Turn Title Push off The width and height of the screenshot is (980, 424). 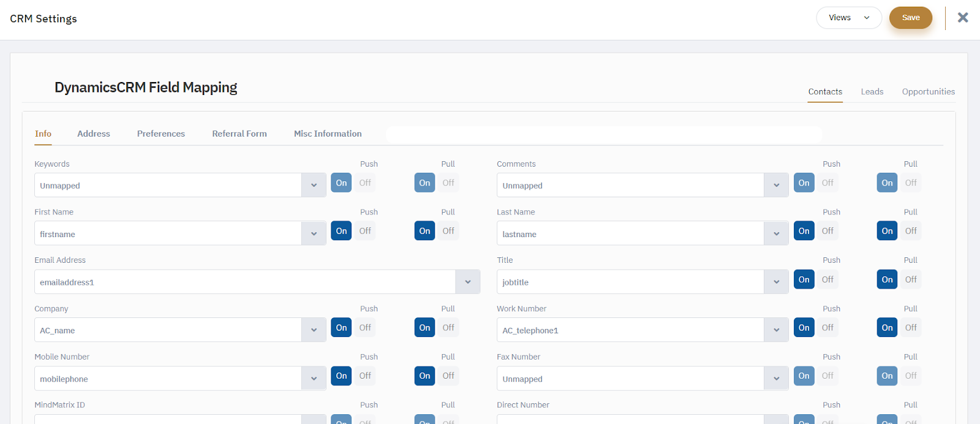(827, 279)
